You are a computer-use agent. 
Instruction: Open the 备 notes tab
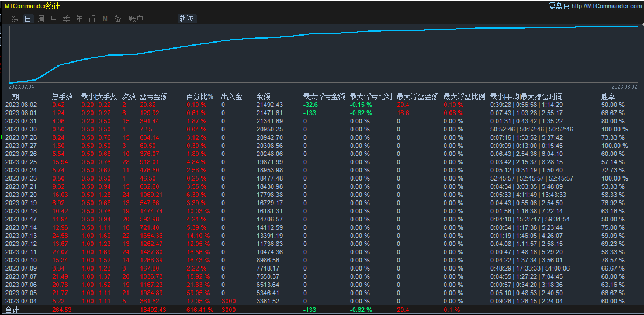(x=117, y=19)
